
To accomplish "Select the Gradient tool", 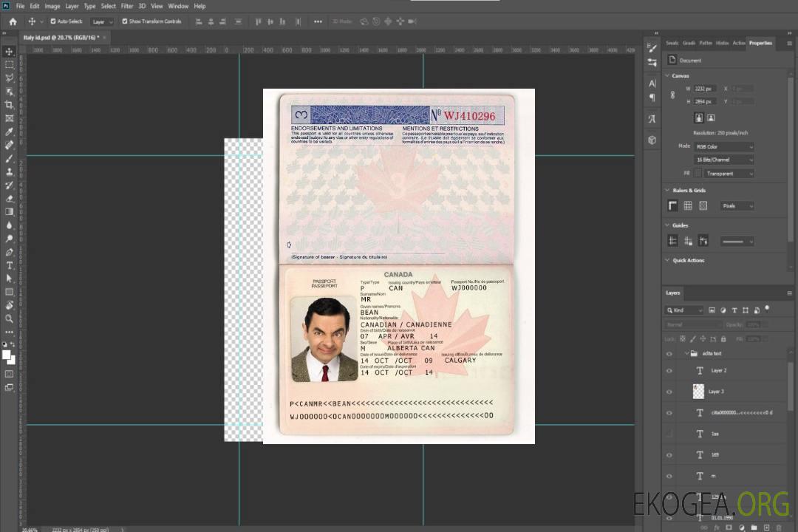I will [x=9, y=212].
